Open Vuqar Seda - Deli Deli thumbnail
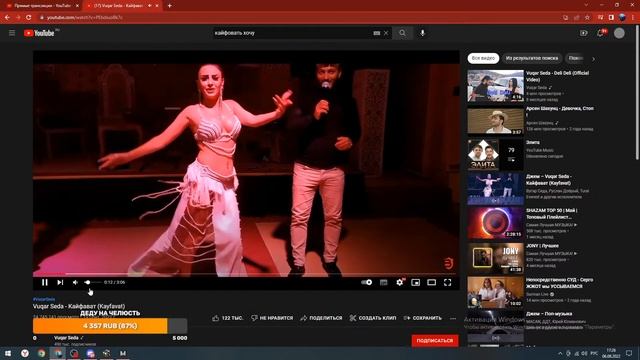This screenshot has height=360, width=640. 495,86
